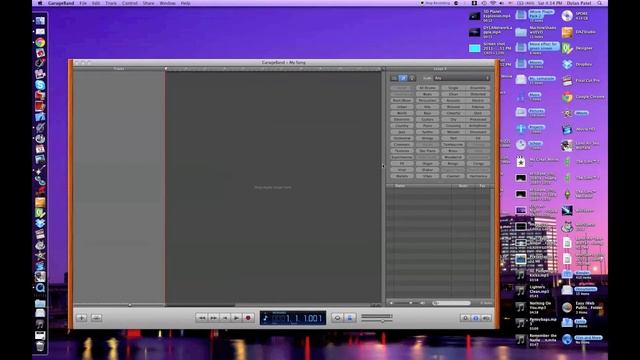This screenshot has height=360, width=640.
Task: Select the World genre button
Action: 402,113
